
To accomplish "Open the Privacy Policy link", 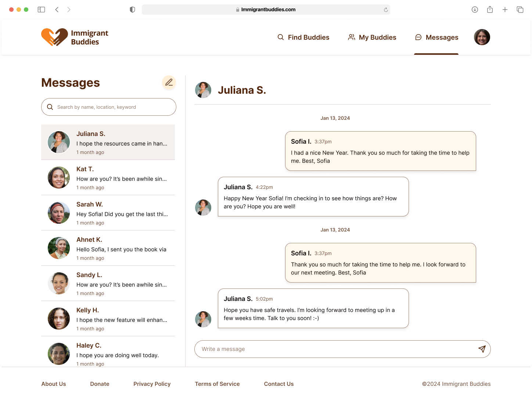I will (152, 384).
